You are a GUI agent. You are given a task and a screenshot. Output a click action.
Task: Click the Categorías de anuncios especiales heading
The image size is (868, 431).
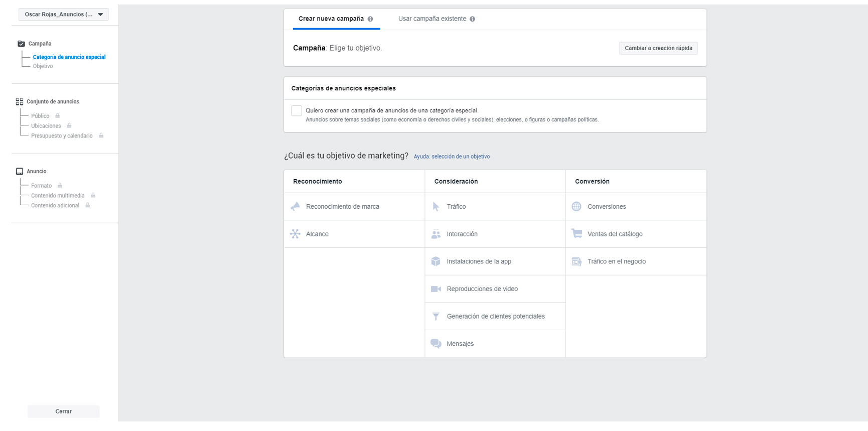point(344,88)
